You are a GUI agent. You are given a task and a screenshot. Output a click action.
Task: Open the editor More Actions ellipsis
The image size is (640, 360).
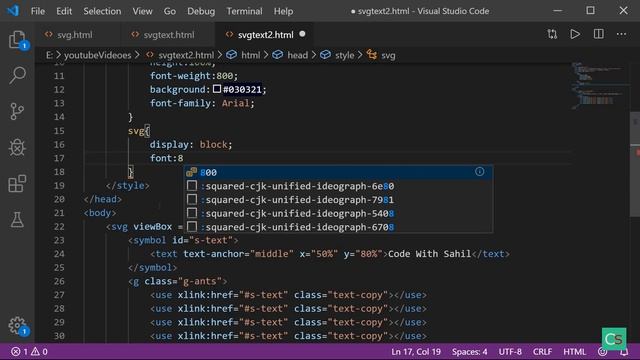[621, 34]
